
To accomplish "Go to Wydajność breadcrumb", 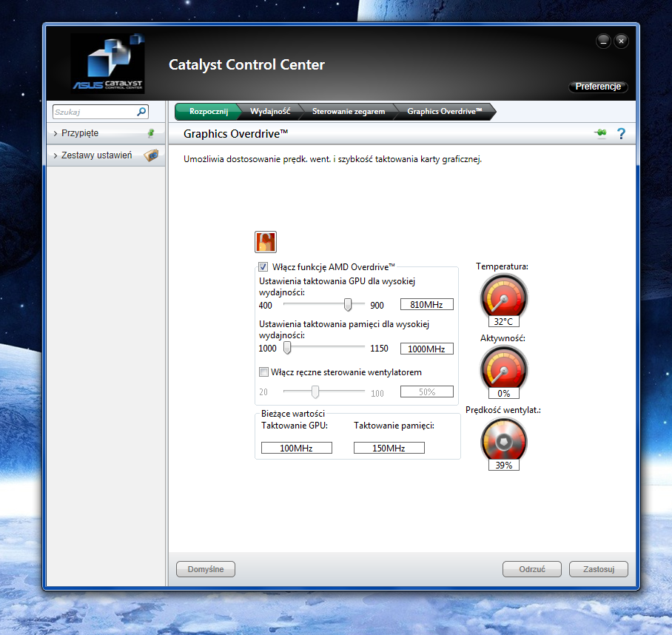I will pos(270,112).
